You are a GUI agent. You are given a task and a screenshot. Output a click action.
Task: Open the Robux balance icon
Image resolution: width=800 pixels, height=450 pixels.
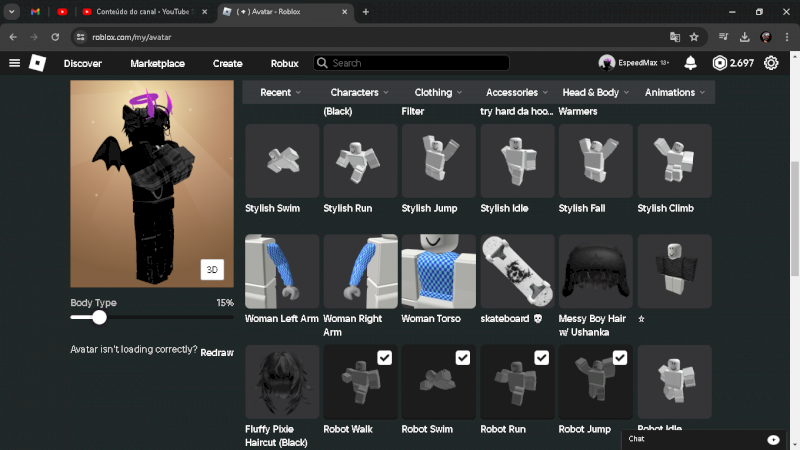(x=720, y=63)
